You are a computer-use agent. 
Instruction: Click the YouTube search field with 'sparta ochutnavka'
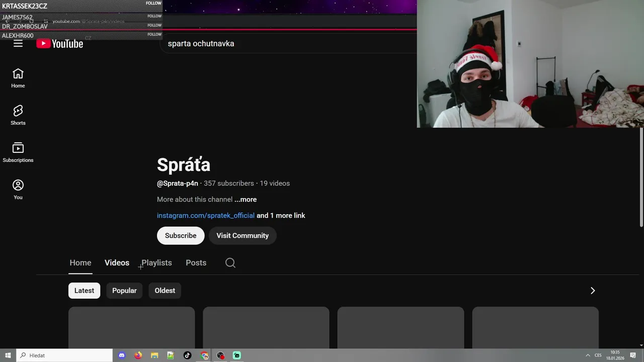coord(289,44)
